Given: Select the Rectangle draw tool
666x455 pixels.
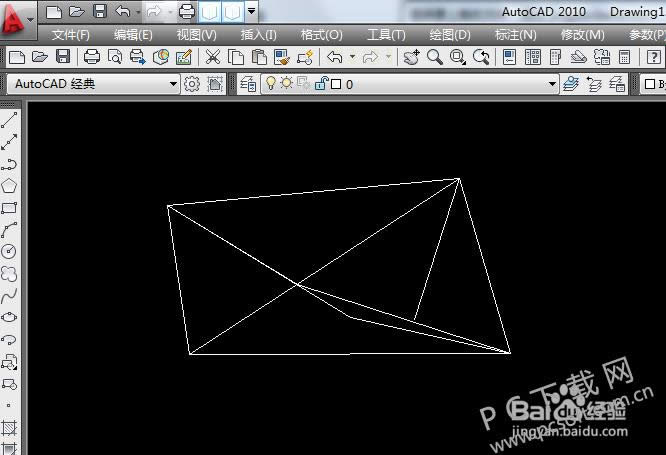Looking at the screenshot, I should tap(10, 208).
